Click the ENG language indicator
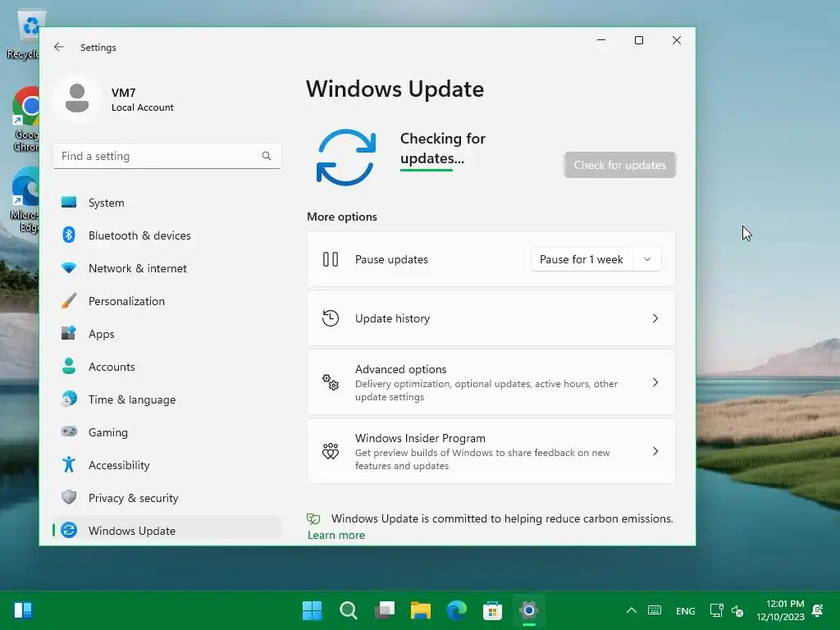This screenshot has width=840, height=630. pyautogui.click(x=685, y=610)
